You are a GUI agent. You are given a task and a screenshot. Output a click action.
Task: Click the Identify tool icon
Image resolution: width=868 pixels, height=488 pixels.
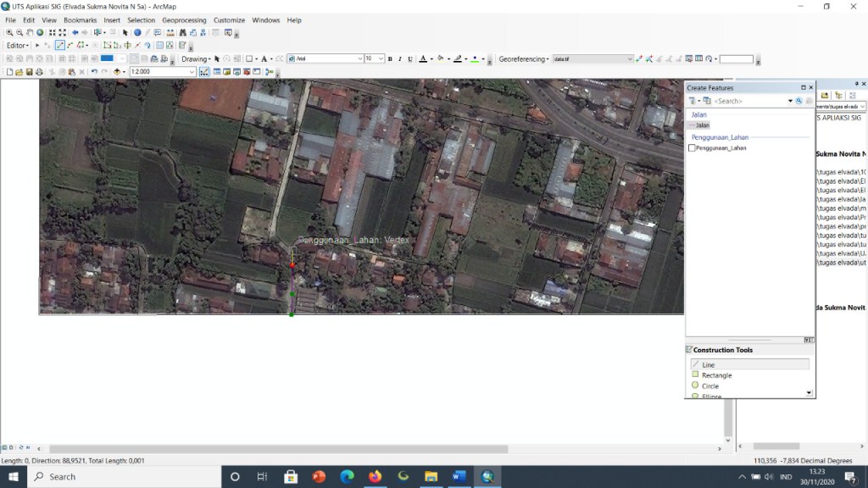click(x=137, y=33)
